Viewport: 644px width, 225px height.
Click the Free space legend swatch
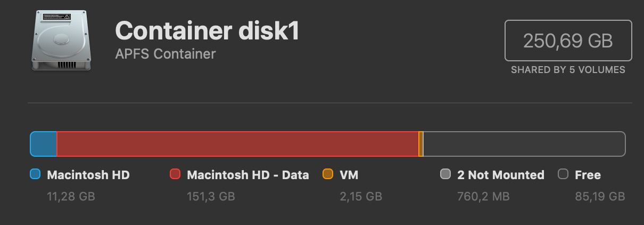pyautogui.click(x=563, y=174)
